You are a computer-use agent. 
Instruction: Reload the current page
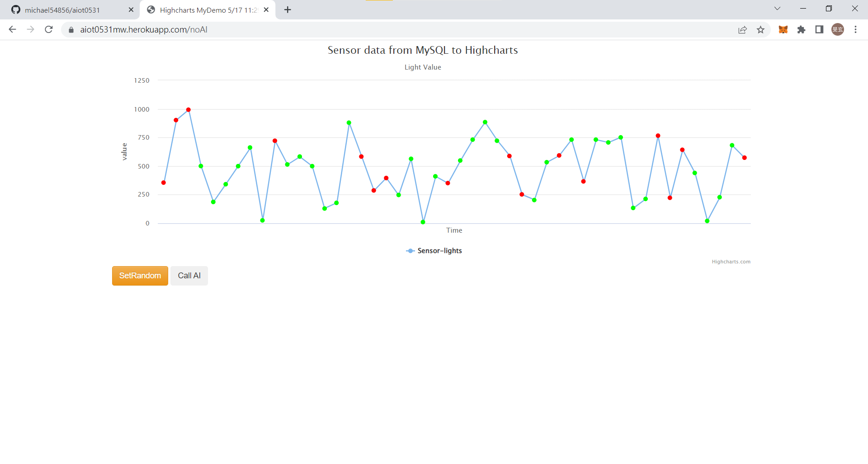pos(49,29)
